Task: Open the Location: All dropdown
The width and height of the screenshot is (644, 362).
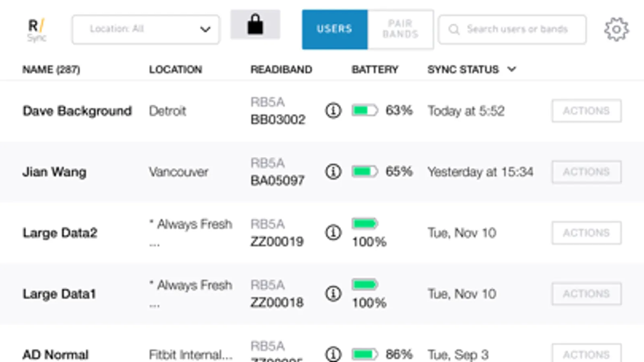Action: pyautogui.click(x=145, y=29)
